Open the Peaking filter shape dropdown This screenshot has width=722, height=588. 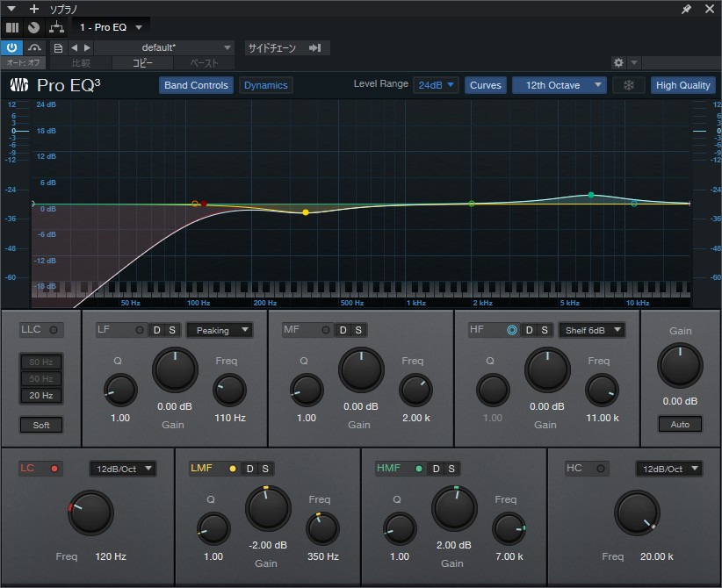point(220,330)
